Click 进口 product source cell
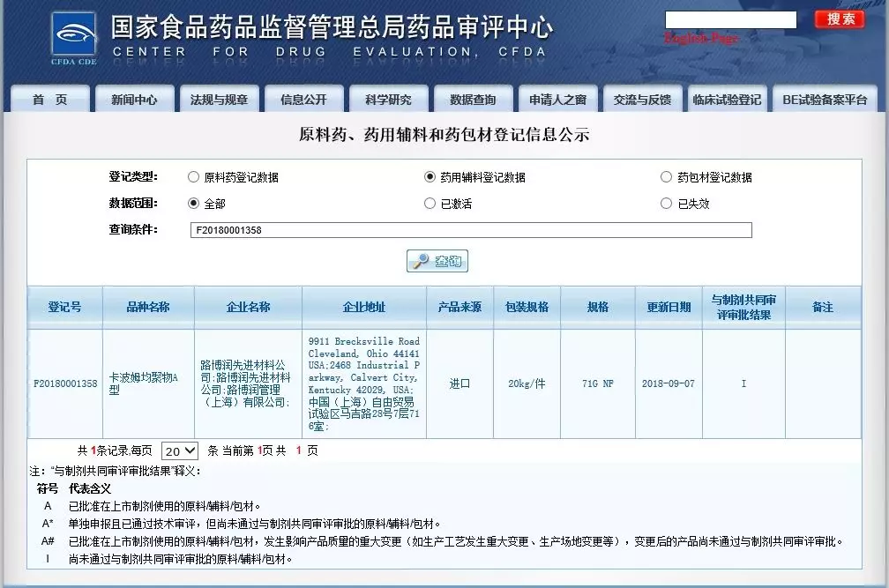 pos(459,383)
